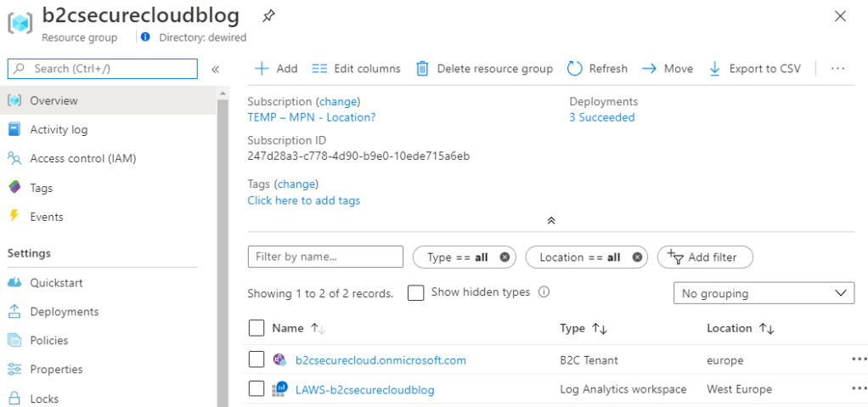Enable the Show hidden types checkbox
This screenshot has width=868, height=407.
[415, 292]
